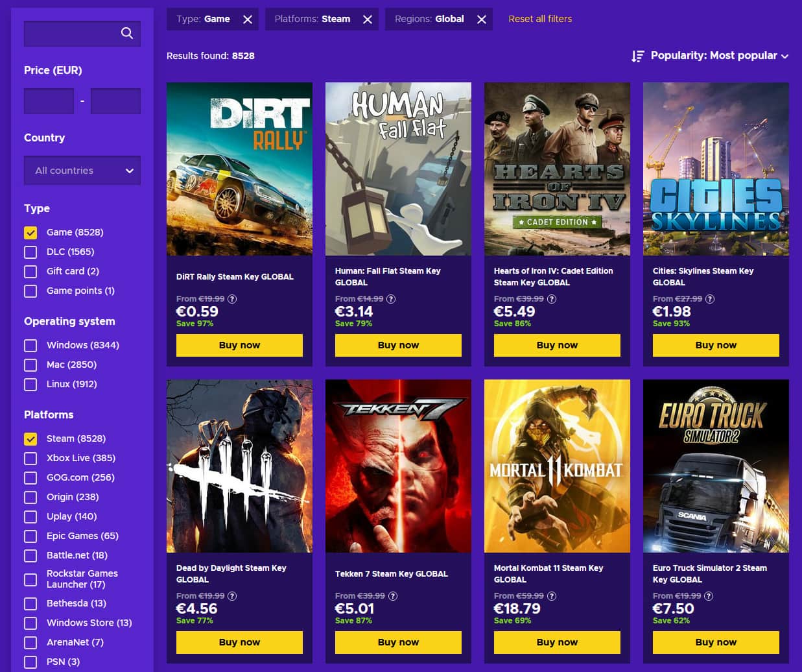Click the question mark icon on Mortal Kombat 11
Screen dimensions: 802x672
(552, 596)
